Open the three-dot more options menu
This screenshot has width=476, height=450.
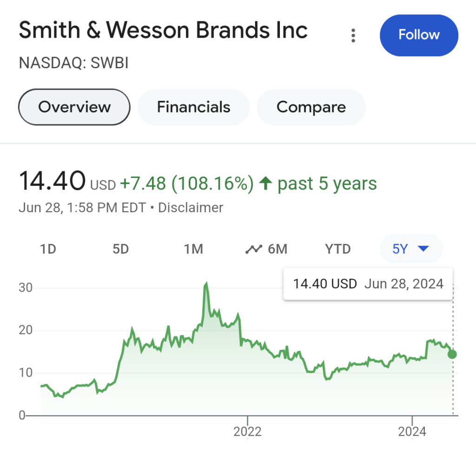pos(354,35)
